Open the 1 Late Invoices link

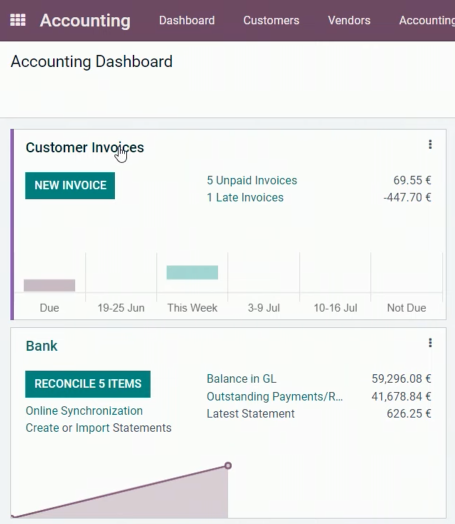(x=245, y=198)
